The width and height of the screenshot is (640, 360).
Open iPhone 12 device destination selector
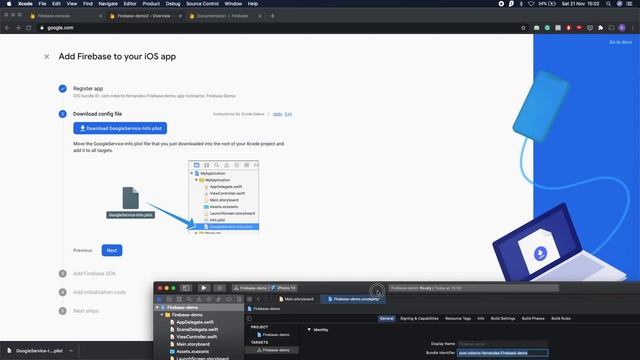[x=284, y=288]
